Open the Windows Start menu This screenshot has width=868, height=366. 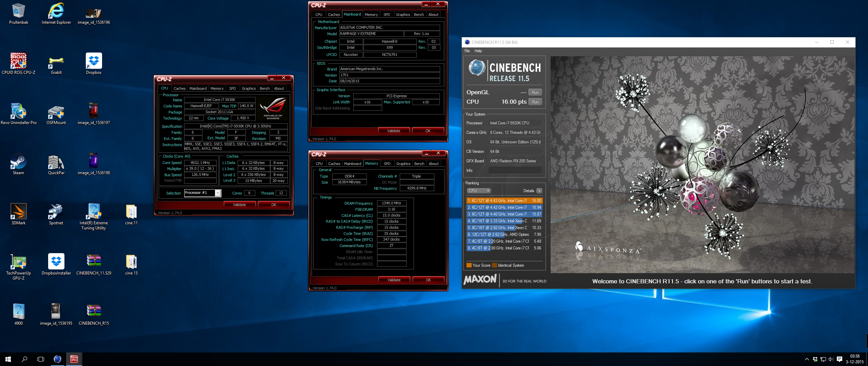[x=8, y=359]
